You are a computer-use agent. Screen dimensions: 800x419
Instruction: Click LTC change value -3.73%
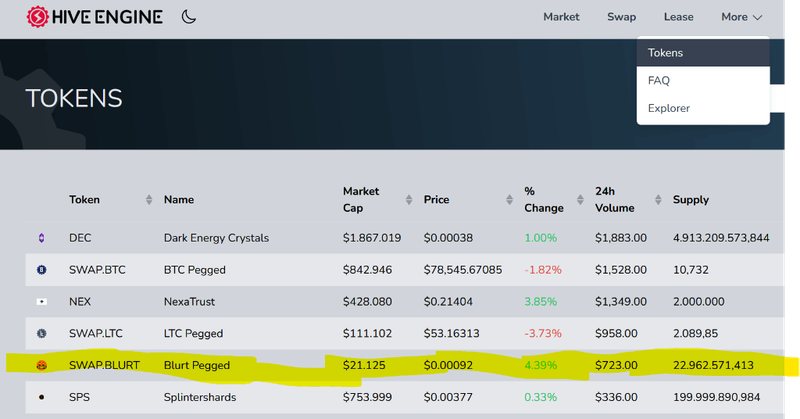tap(543, 333)
